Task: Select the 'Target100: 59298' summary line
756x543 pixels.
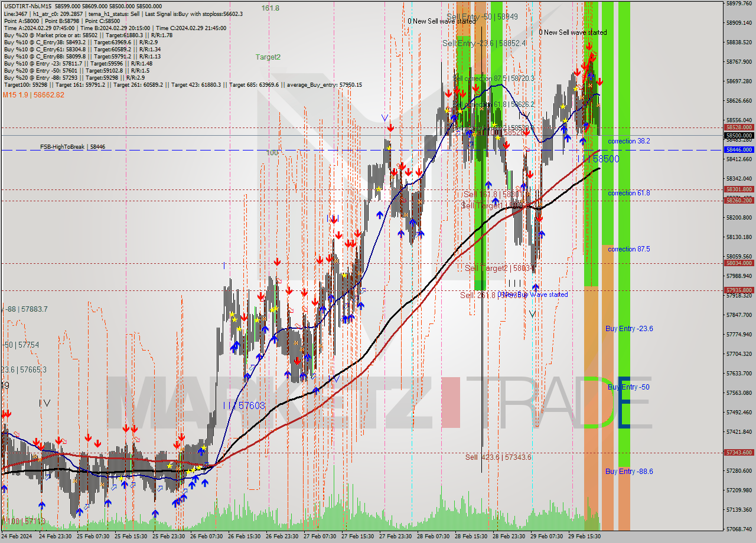Action: tap(183, 85)
